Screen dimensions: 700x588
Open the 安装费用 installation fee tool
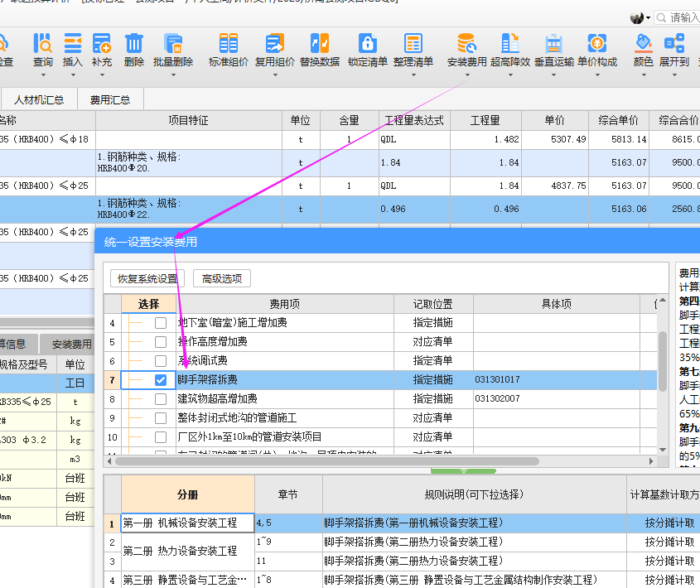click(x=467, y=44)
